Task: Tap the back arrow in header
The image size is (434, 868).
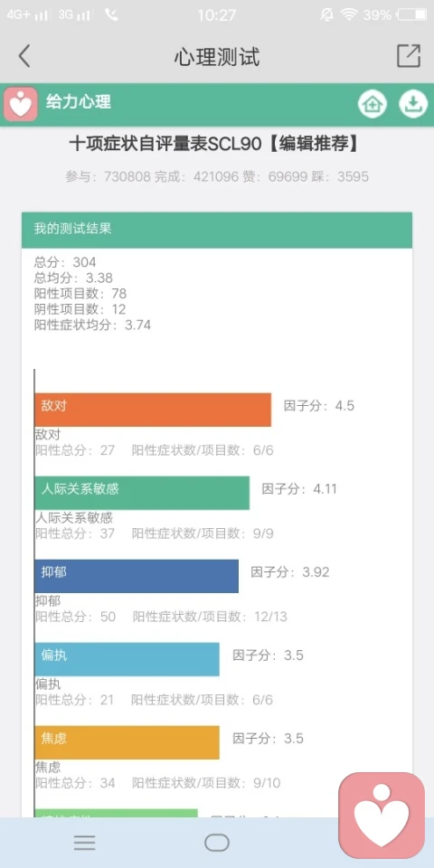Action: (24, 56)
